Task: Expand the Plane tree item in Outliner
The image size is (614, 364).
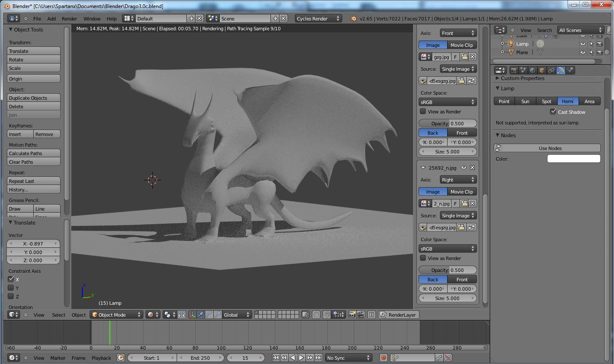Action: pos(502,52)
